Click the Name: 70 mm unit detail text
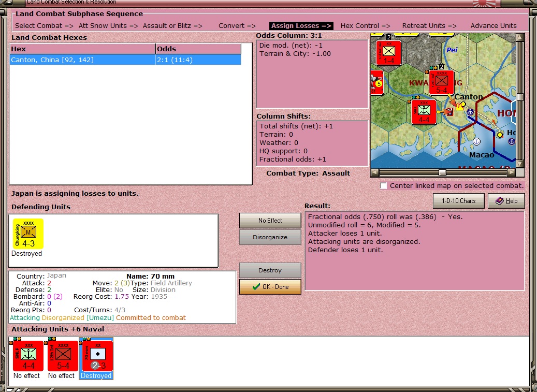Viewport: 537px width, 392px height. pos(150,277)
